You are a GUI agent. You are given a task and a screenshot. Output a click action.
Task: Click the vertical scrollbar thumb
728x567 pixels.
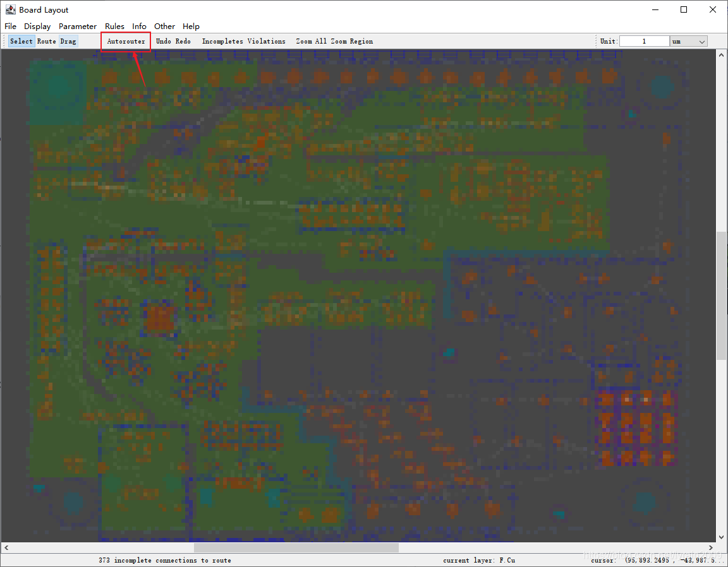[x=721, y=295]
